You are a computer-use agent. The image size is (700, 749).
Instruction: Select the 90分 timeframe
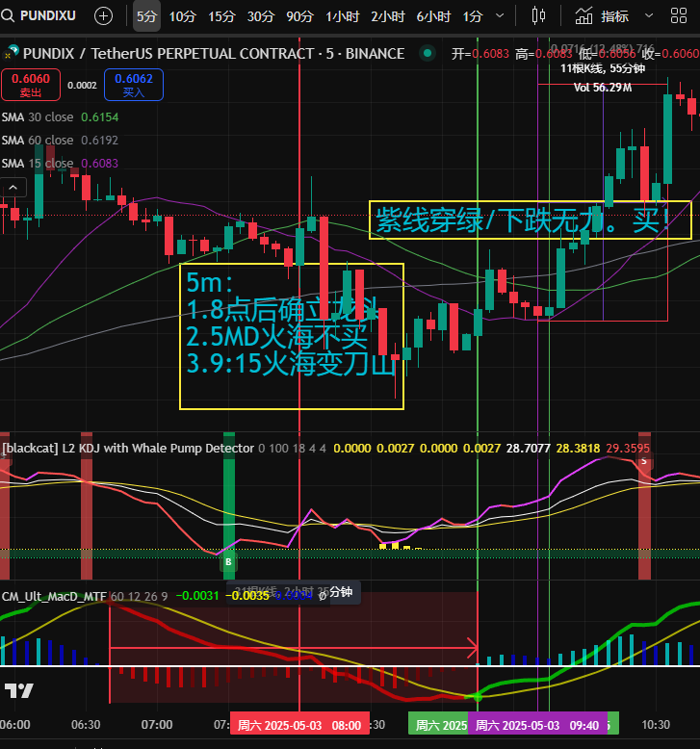coord(300,16)
